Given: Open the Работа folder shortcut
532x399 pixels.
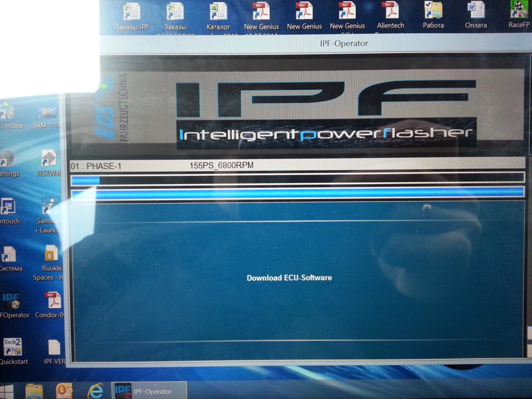Looking at the screenshot, I should [433, 15].
